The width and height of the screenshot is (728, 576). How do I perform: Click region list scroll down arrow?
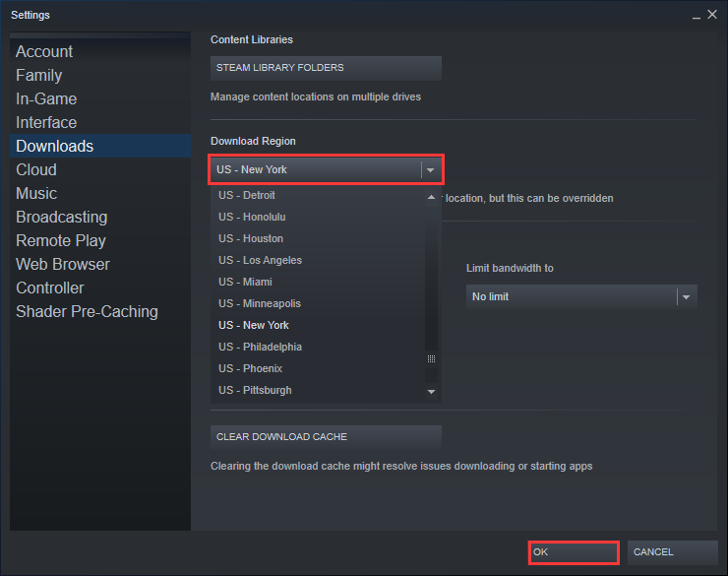[x=431, y=392]
